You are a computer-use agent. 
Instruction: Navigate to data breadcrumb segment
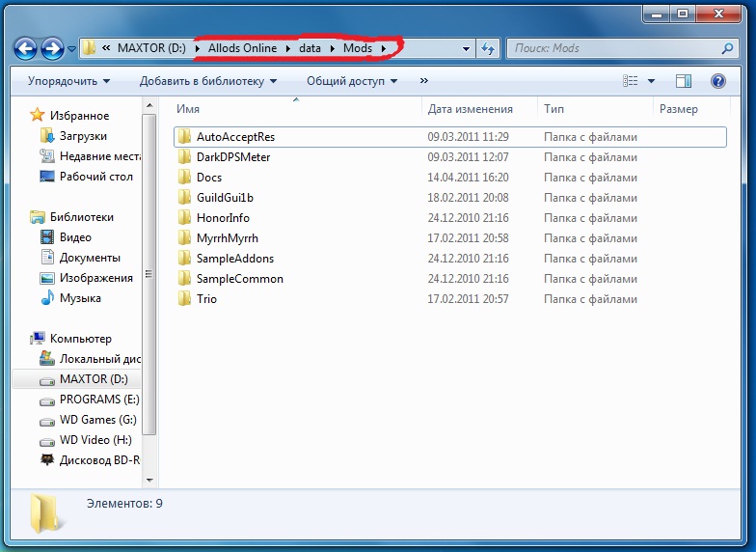(310, 48)
